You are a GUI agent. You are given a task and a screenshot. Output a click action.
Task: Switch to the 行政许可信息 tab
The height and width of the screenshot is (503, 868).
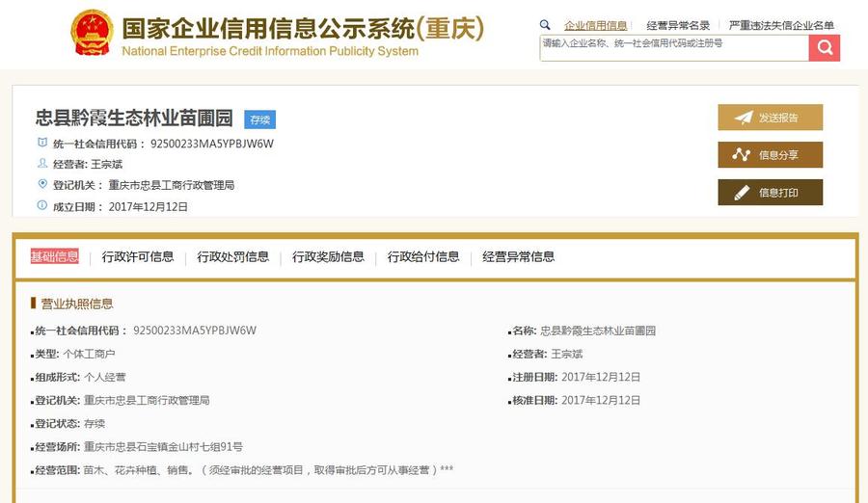coord(138,256)
